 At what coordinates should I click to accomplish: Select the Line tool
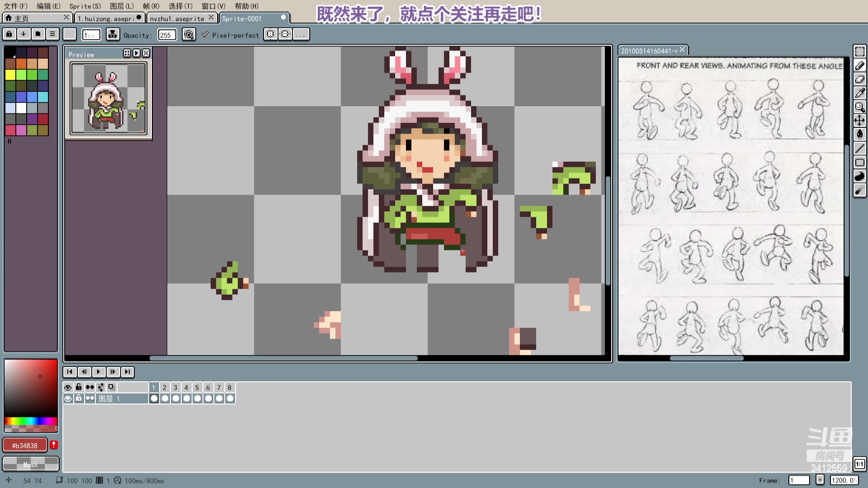(859, 148)
